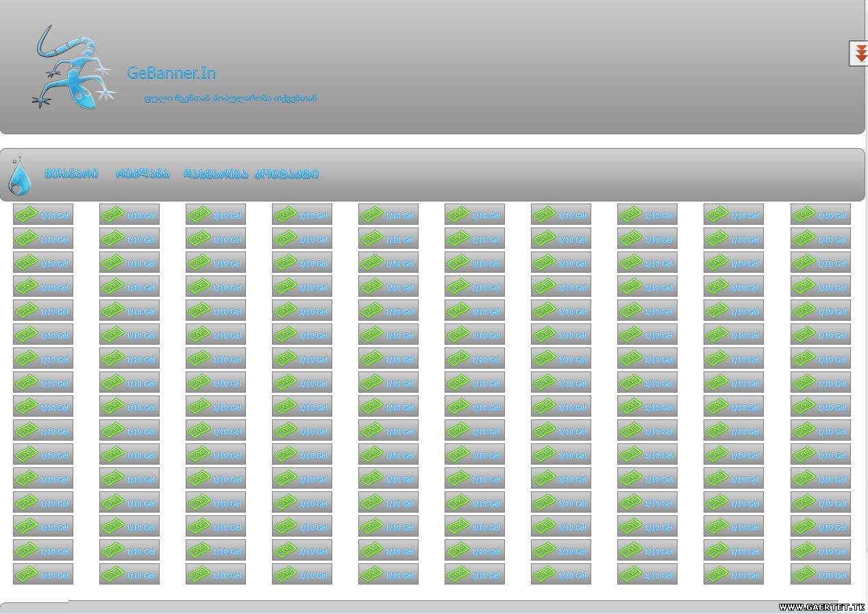Click the blue gecko logo
The height and width of the screenshot is (614, 868).
tap(72, 67)
